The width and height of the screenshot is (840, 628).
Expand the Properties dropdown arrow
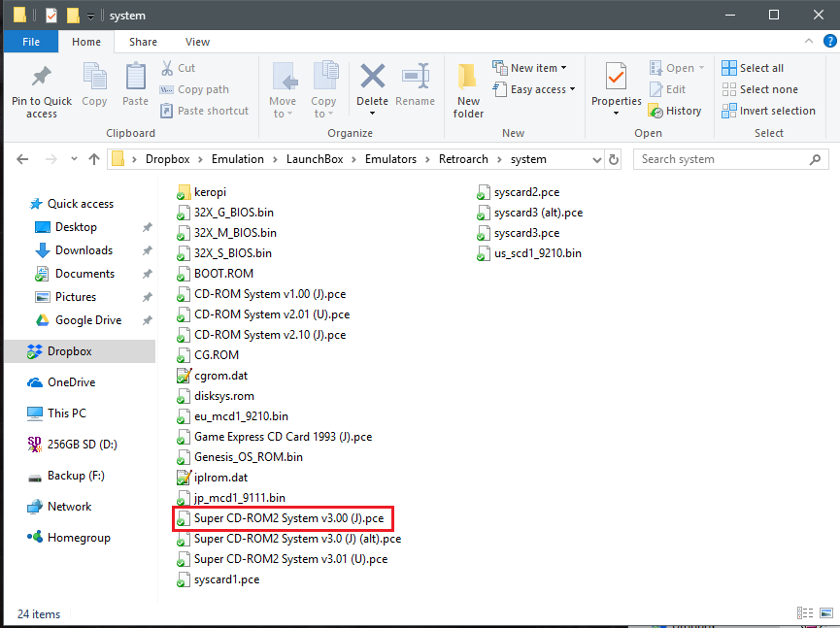pos(616,114)
